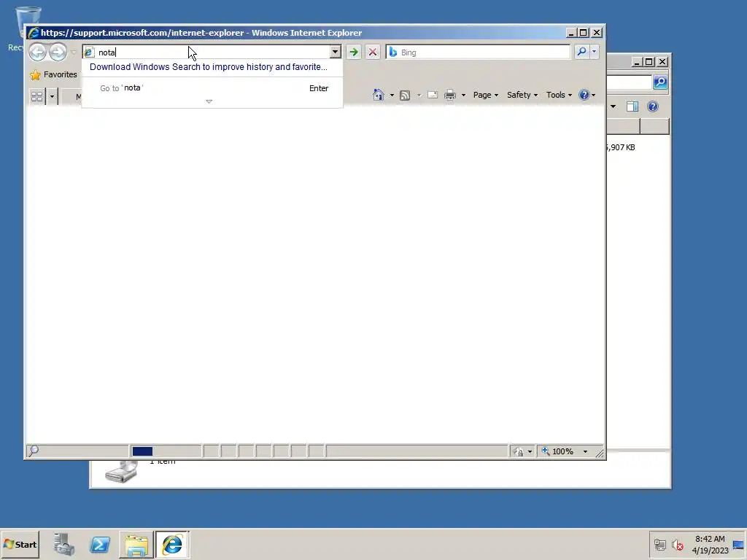Open the Favorites star button

click(x=53, y=75)
